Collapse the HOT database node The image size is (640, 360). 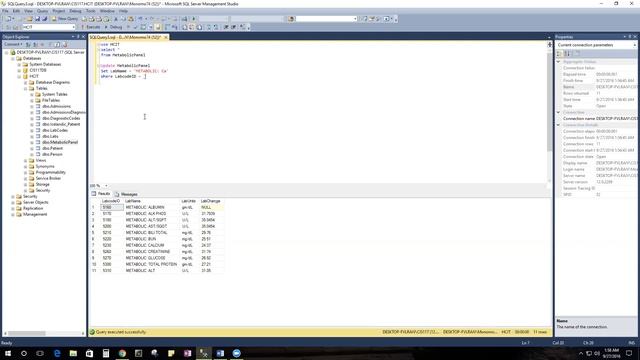pos(19,76)
